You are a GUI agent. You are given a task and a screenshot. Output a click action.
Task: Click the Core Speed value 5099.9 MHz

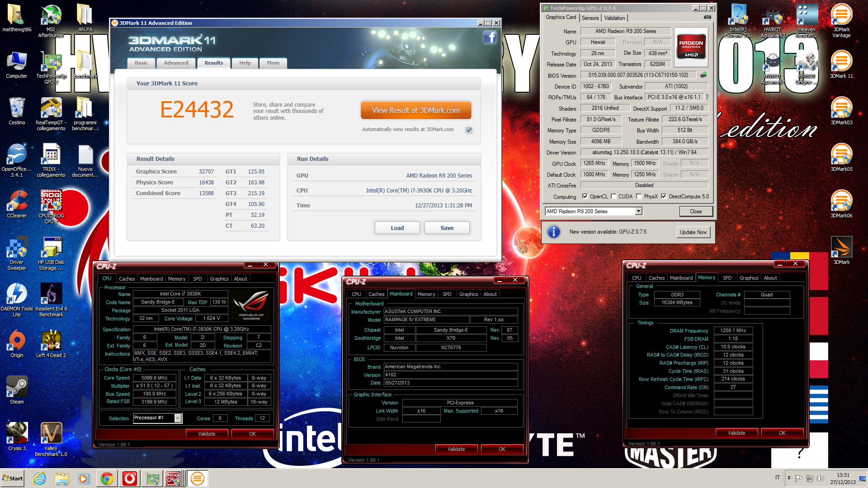point(154,378)
